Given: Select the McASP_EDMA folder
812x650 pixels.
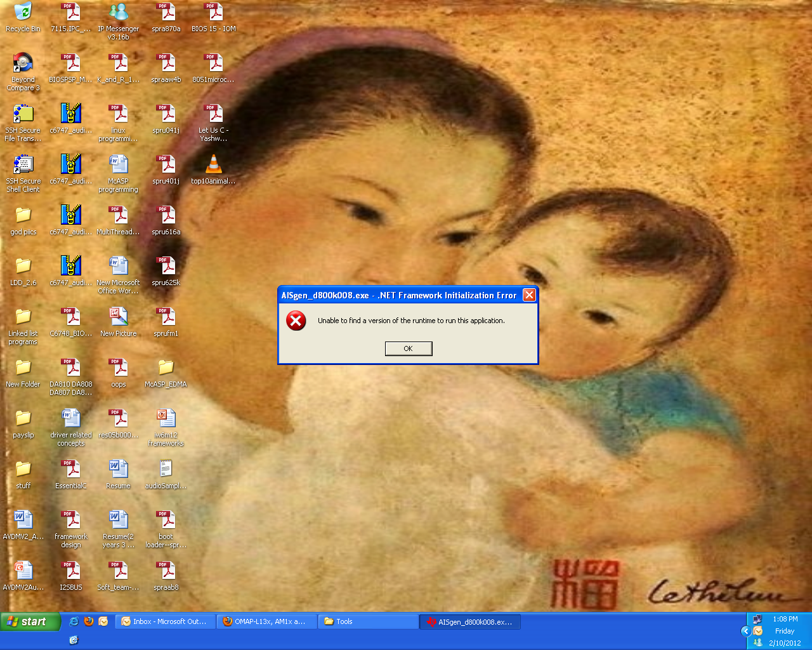Looking at the screenshot, I should [166, 373].
